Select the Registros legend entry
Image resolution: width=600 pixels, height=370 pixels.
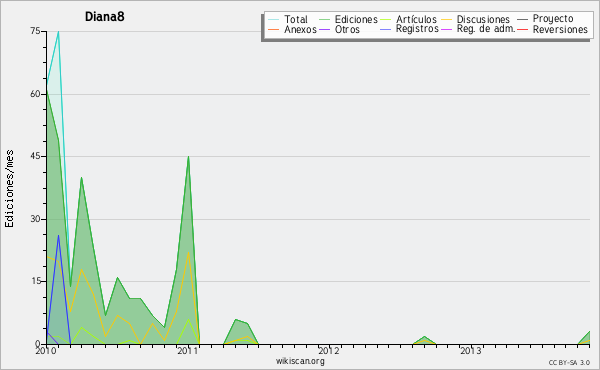[x=417, y=29]
